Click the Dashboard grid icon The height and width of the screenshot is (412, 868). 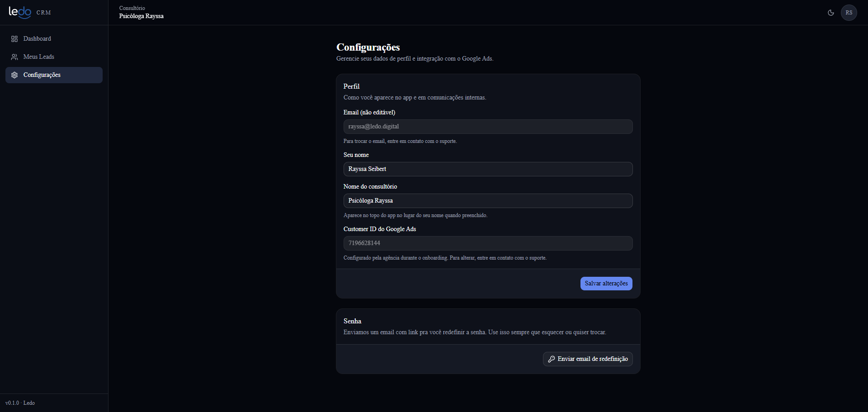[14, 39]
